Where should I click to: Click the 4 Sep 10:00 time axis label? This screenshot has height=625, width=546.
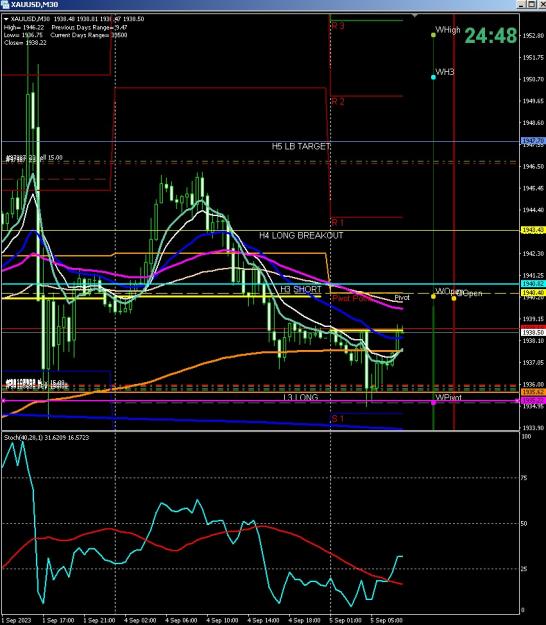[x=222, y=620]
